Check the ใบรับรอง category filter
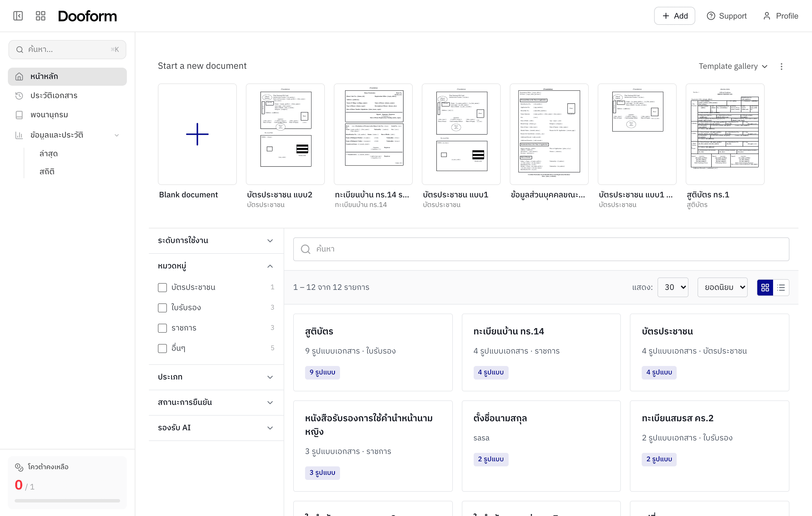Image resolution: width=812 pixels, height=516 pixels. pyautogui.click(x=162, y=308)
